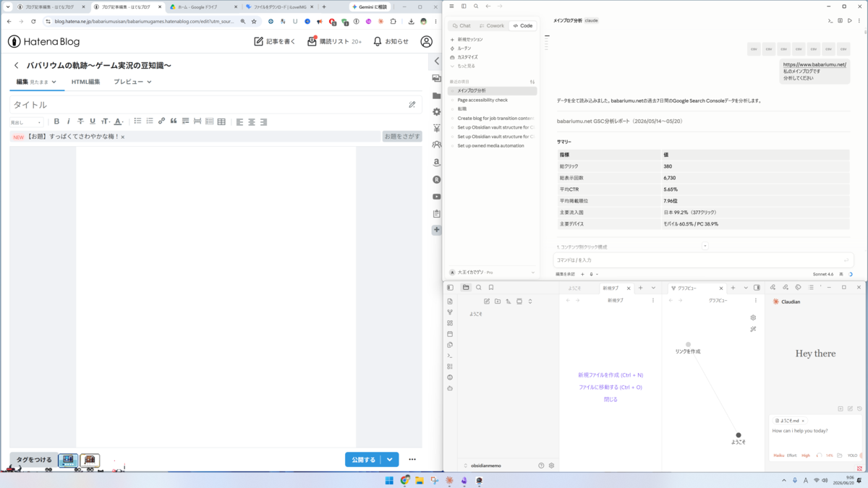Viewport: 868px width, 488px height.
Task: Collapse the Hatena editor side panel
Action: click(436, 61)
